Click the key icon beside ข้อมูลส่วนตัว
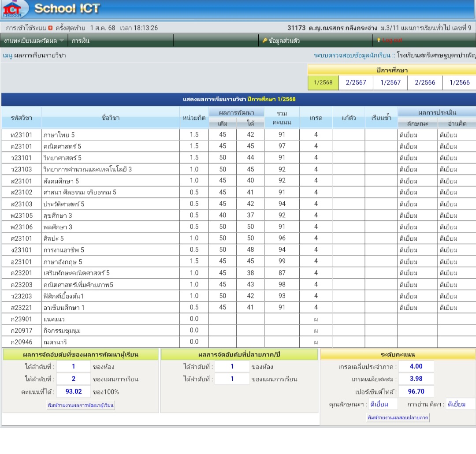The width and height of the screenshot is (476, 454). (264, 41)
